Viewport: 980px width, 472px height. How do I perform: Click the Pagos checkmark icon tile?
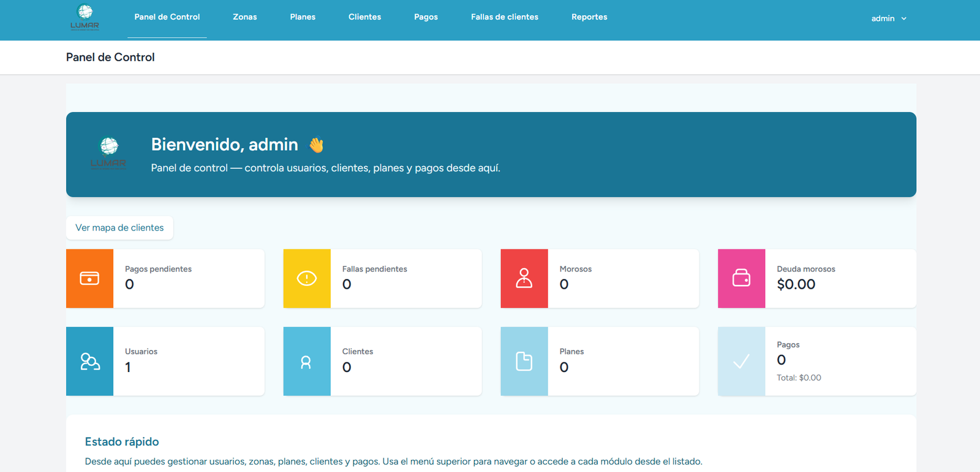pyautogui.click(x=742, y=361)
